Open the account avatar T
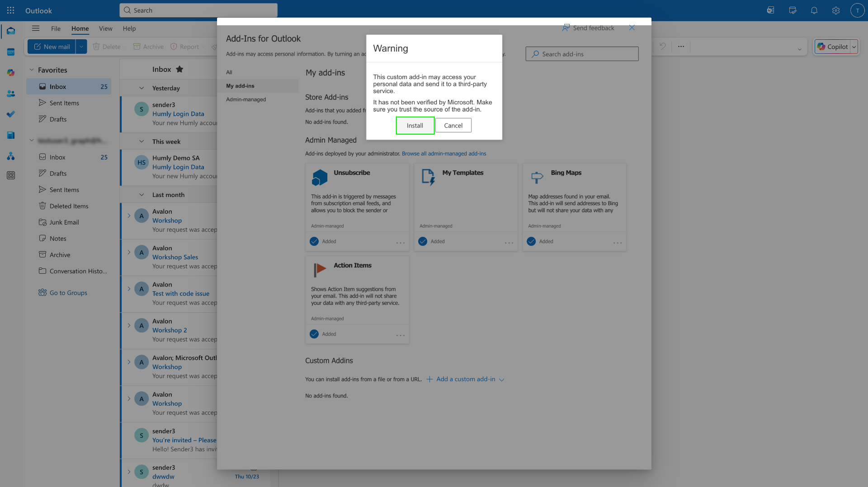Image resolution: width=868 pixels, height=487 pixels. [857, 10]
